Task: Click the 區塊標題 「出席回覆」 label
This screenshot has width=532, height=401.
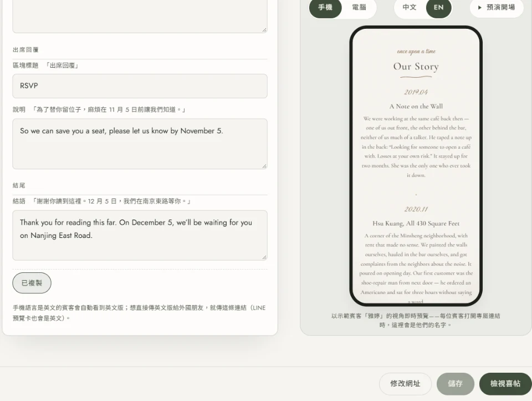Action: [x=45, y=65]
